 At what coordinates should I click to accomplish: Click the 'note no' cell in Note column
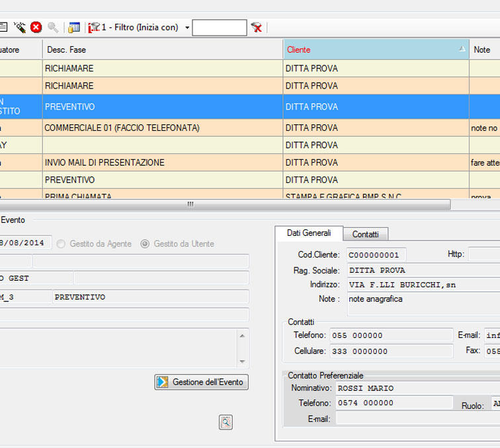[x=485, y=128]
